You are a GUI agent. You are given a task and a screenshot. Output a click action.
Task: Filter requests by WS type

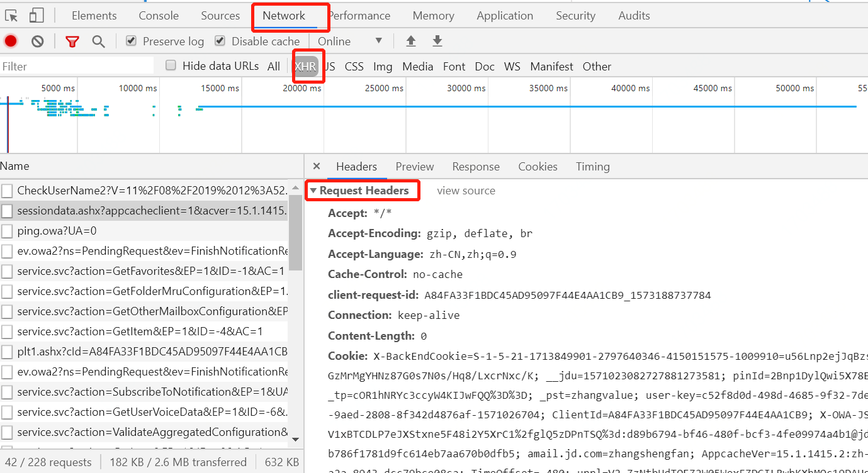(512, 67)
